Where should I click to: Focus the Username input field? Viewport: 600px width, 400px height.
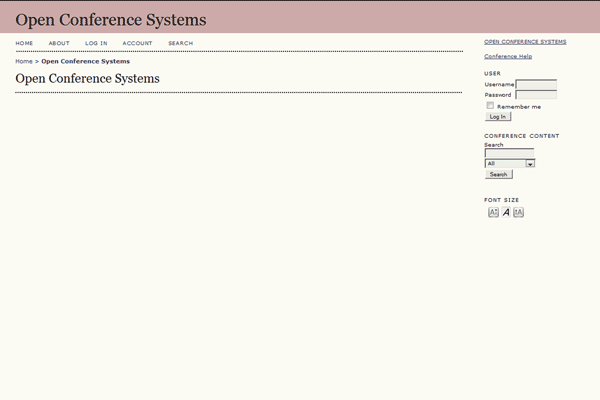tap(536, 84)
